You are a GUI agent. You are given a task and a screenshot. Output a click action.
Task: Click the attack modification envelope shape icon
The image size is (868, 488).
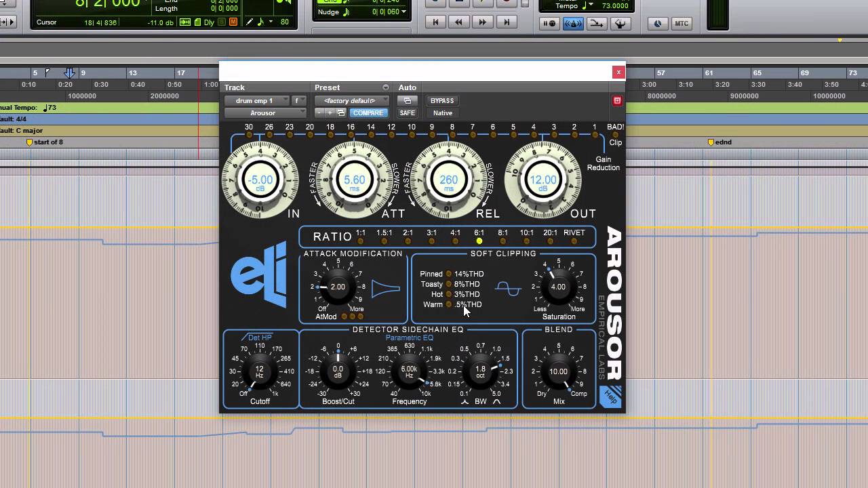[x=385, y=289]
